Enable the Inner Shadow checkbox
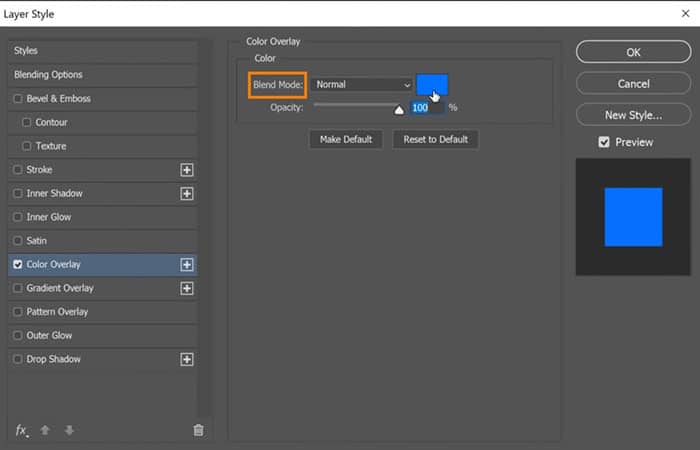The width and height of the screenshot is (700, 450). coord(18,193)
